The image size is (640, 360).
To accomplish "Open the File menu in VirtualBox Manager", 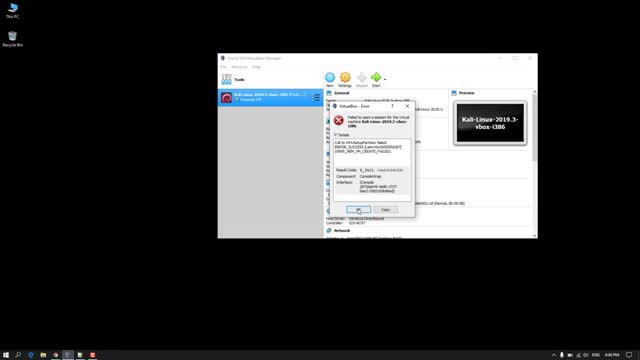I will pos(223,67).
